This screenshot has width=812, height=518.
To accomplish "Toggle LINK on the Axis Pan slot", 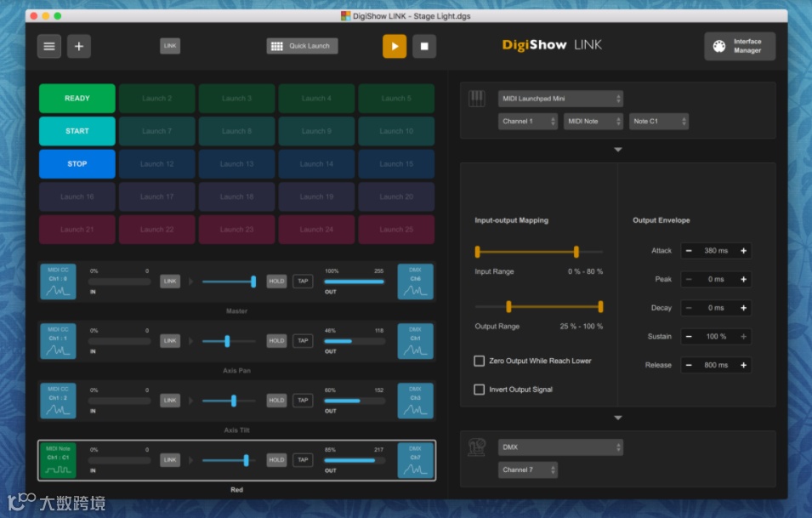I will point(170,341).
